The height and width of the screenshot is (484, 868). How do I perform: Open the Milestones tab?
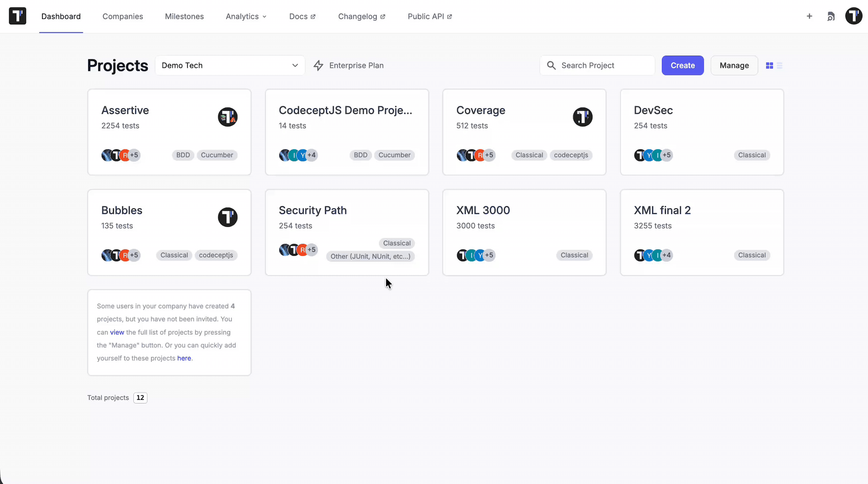pyautogui.click(x=184, y=16)
